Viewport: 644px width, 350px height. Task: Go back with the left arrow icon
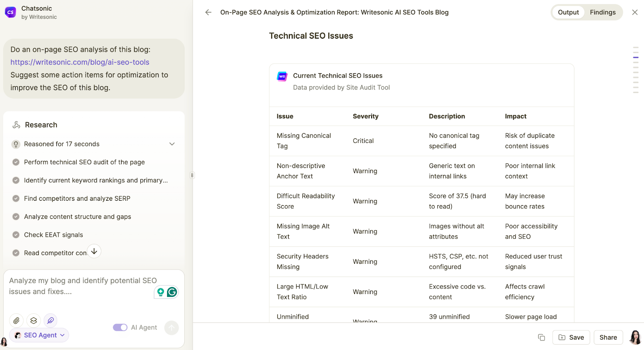(x=208, y=12)
